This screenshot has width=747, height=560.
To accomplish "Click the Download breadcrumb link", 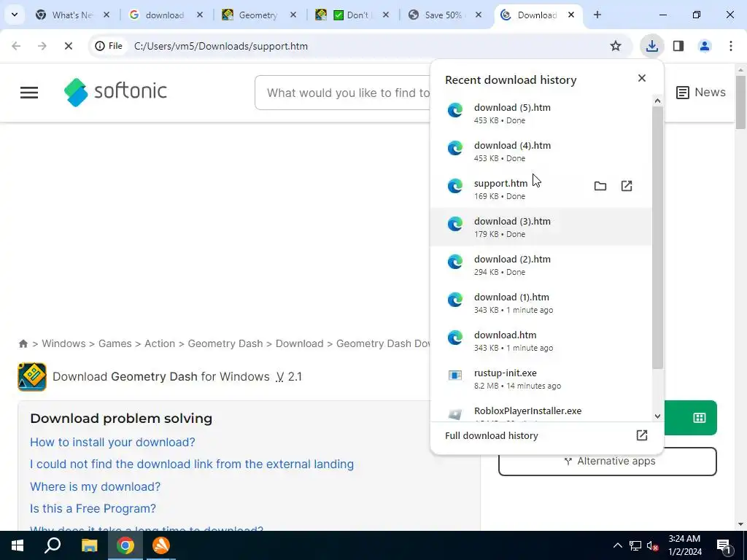I will [x=299, y=343].
